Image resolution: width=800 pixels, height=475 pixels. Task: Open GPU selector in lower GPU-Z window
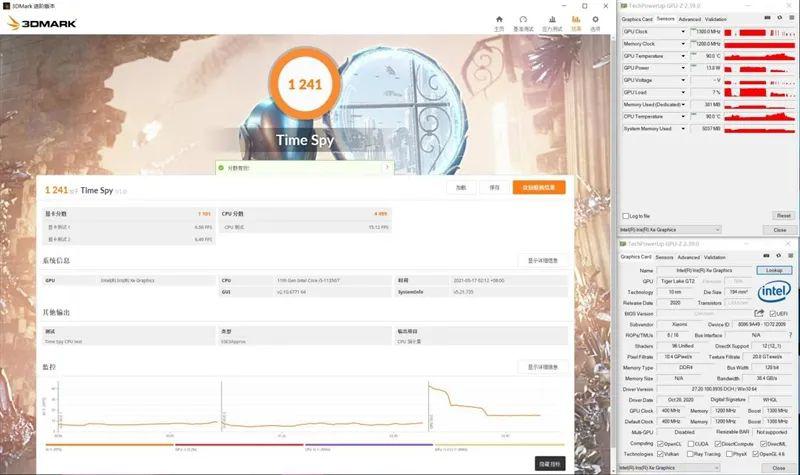point(669,468)
